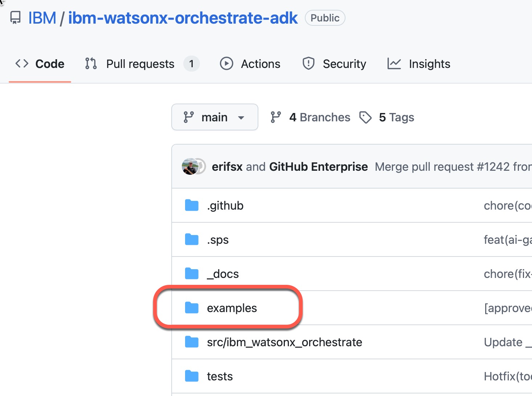Expand the branch menu via its caret arrow
Screen dimensions: 532x396
[x=241, y=117]
